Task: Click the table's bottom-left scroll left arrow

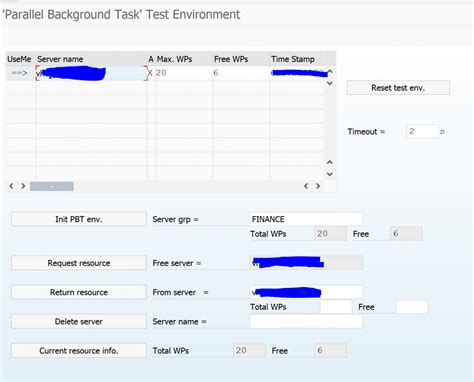Action: click(11, 186)
